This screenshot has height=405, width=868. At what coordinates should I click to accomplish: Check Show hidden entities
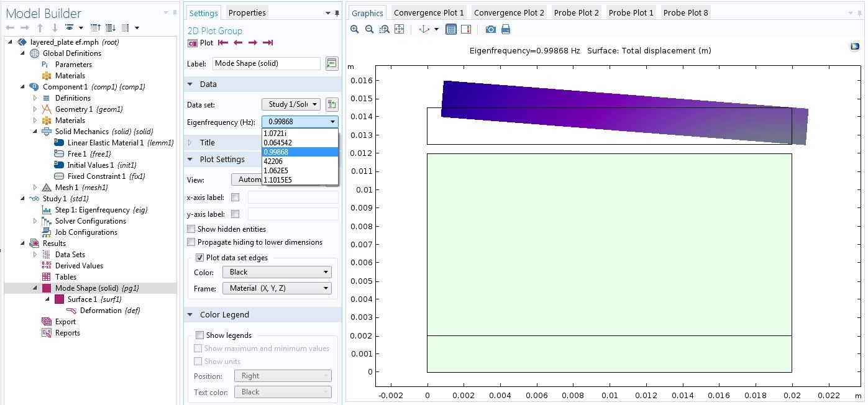pos(191,229)
